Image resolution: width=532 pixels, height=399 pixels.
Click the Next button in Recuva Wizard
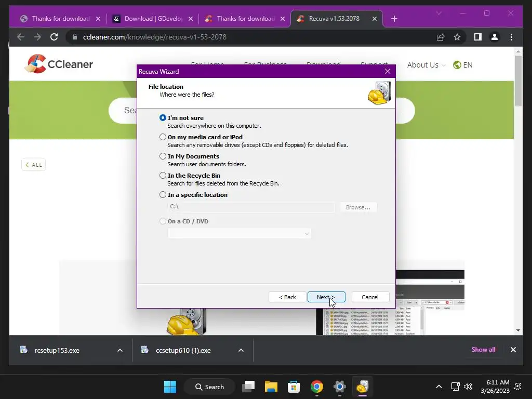(x=326, y=297)
